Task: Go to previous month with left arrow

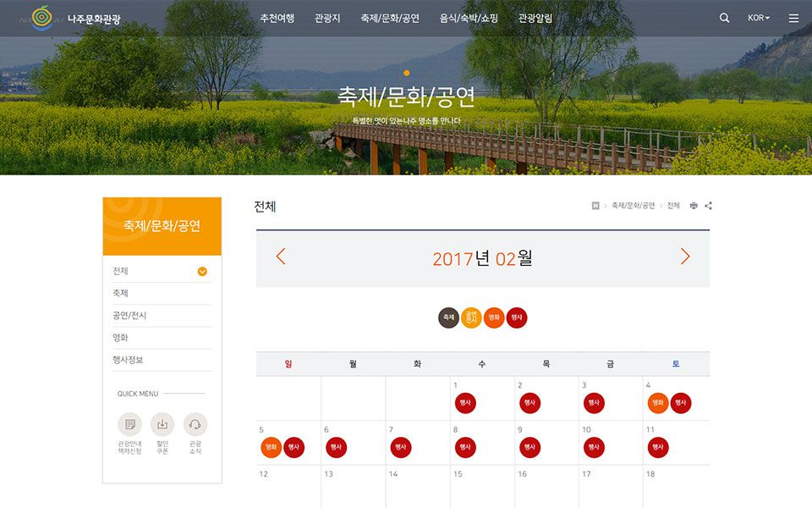Action: pos(281,257)
